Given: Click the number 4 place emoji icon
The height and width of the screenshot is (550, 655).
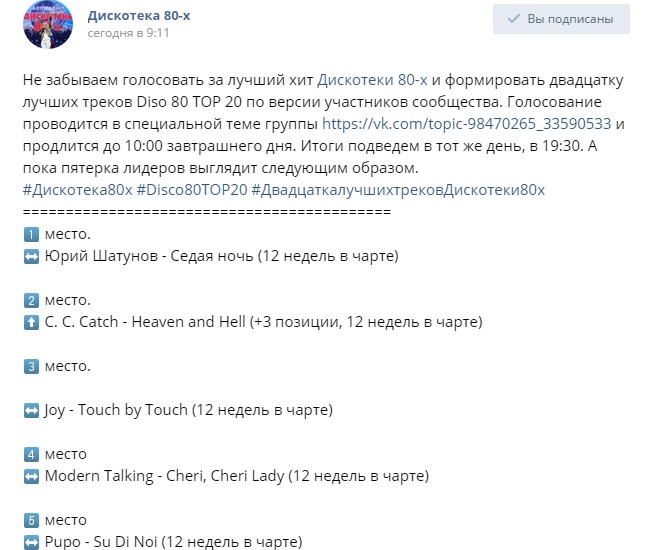Looking at the screenshot, I should pyautogui.click(x=31, y=454).
